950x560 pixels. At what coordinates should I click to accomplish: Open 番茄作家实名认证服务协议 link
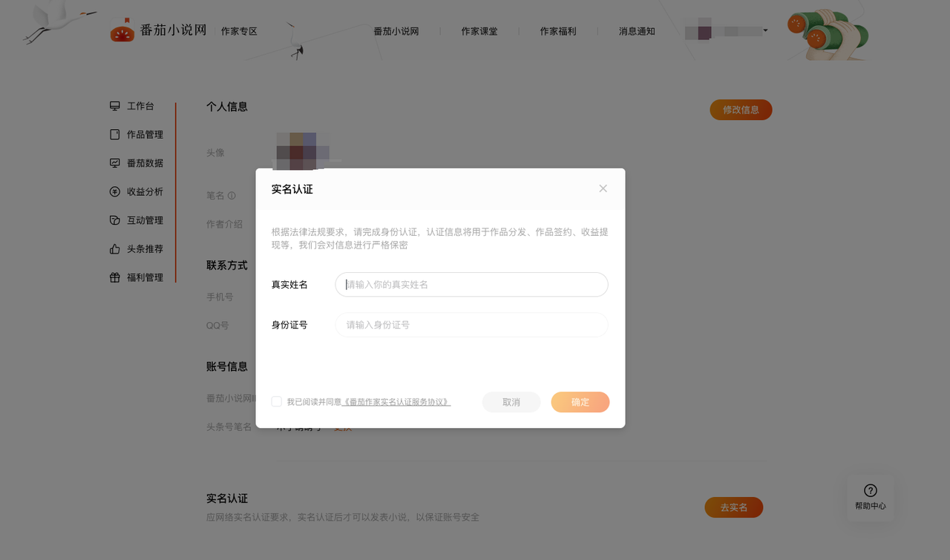396,402
